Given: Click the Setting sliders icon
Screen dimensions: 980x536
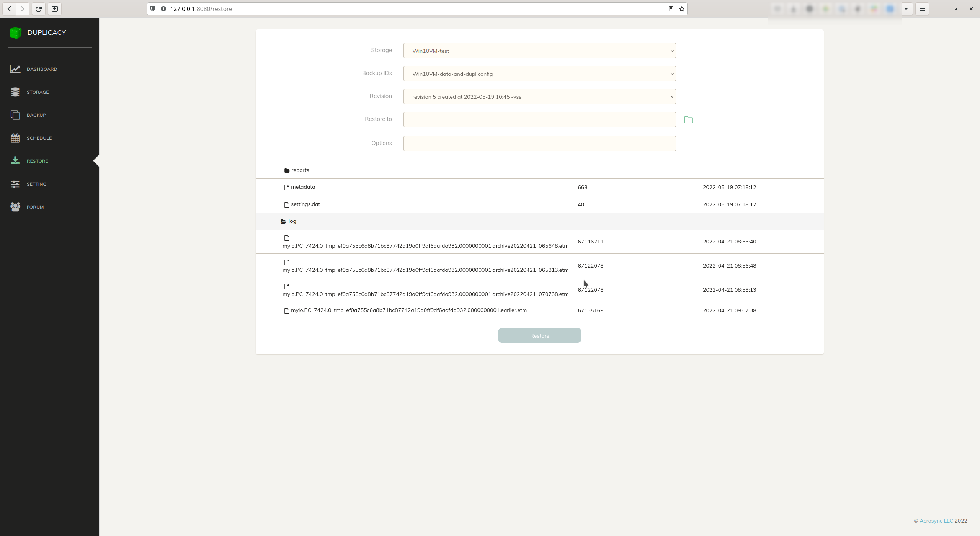Looking at the screenshot, I should tap(15, 184).
